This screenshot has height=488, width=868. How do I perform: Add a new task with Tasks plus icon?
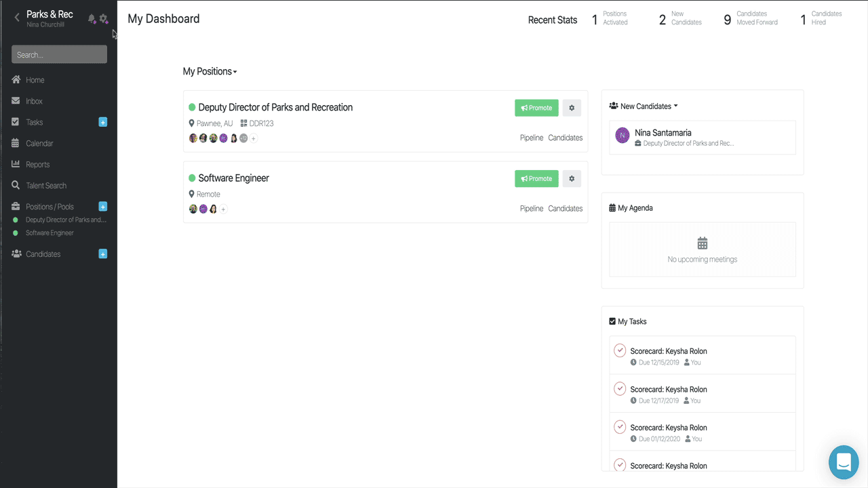pyautogui.click(x=103, y=122)
